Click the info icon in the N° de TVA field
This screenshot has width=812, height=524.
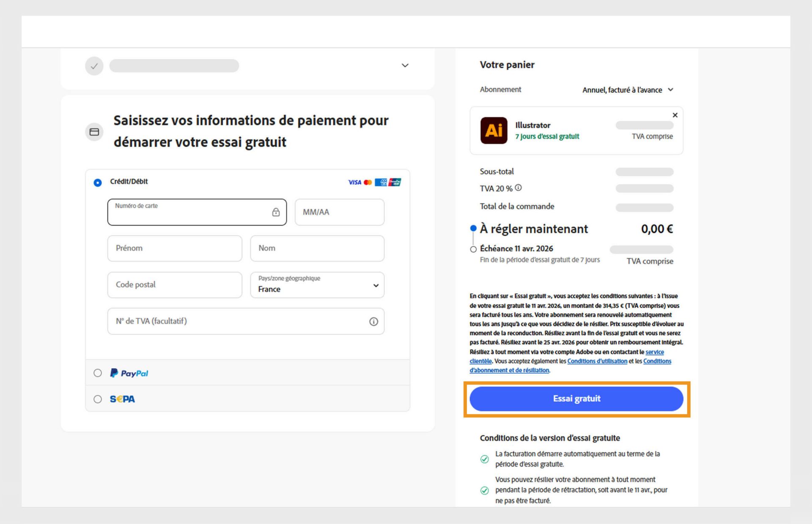373,322
